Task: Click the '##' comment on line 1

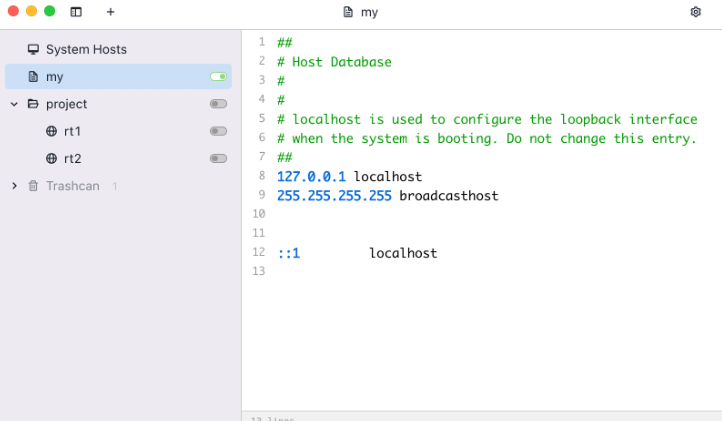Action: point(285,43)
